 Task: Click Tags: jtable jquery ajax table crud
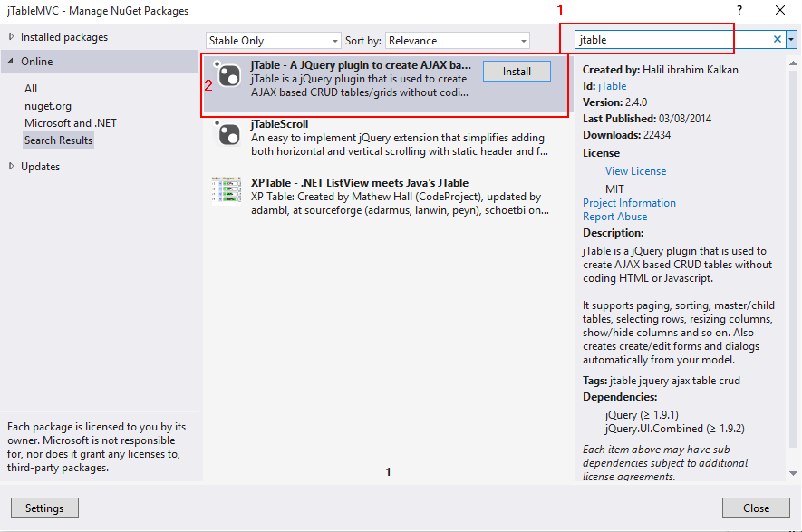pyautogui.click(x=662, y=381)
